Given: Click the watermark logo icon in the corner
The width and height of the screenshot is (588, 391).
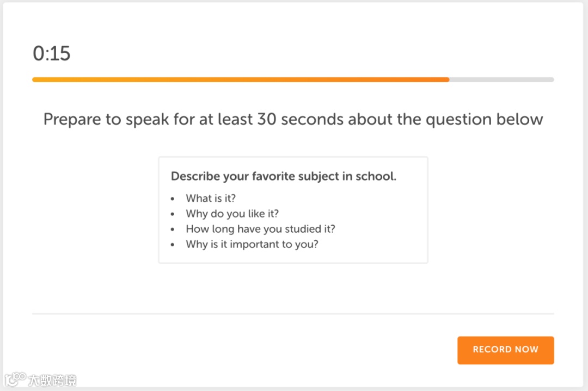Looking at the screenshot, I should [x=15, y=379].
